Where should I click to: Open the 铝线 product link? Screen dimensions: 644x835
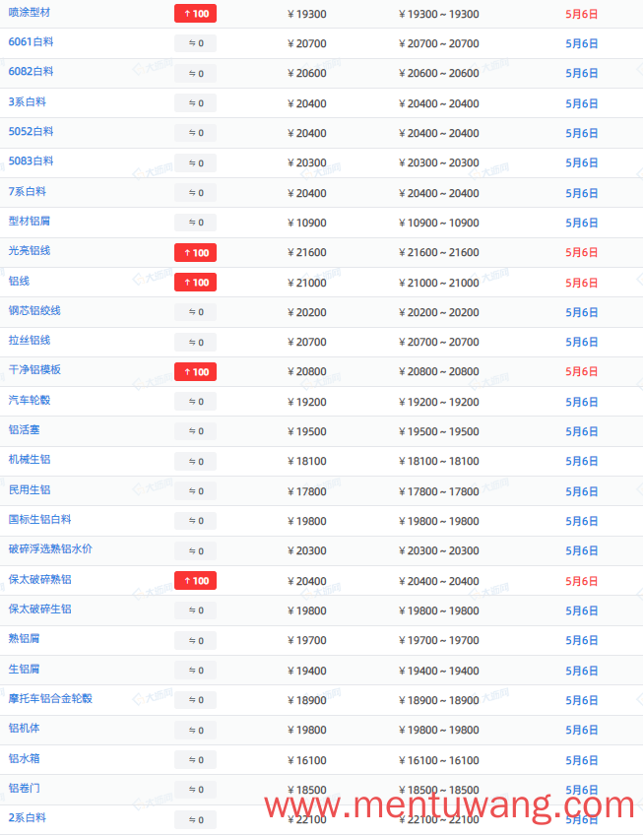(19, 281)
